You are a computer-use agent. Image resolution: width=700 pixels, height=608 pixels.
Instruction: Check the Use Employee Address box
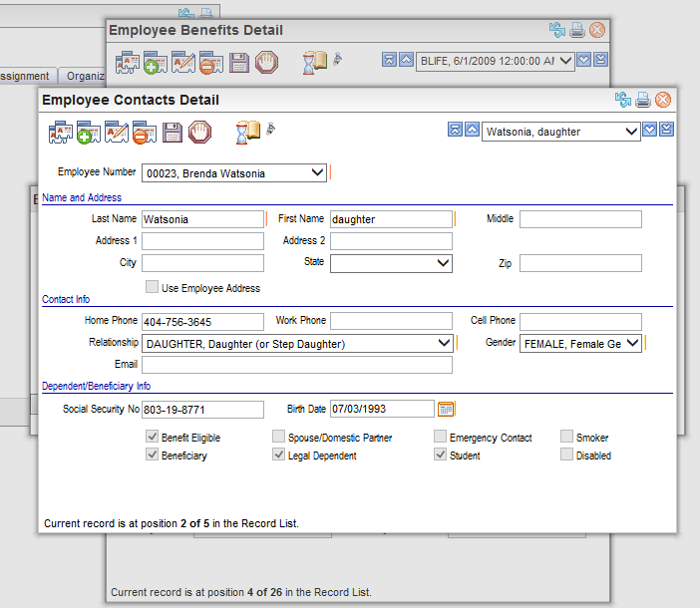coord(152,287)
